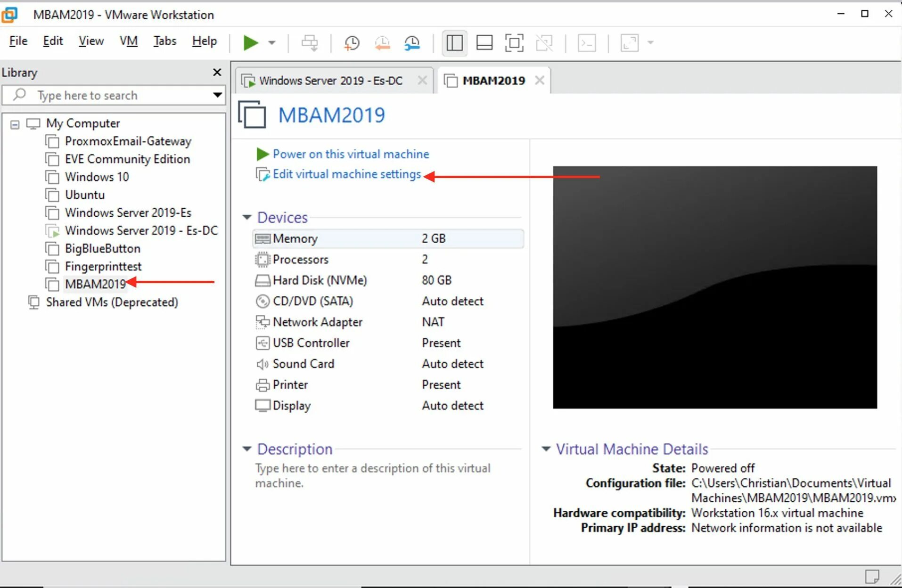Open the stretch display dropdown arrow
The width and height of the screenshot is (902, 588).
point(651,43)
